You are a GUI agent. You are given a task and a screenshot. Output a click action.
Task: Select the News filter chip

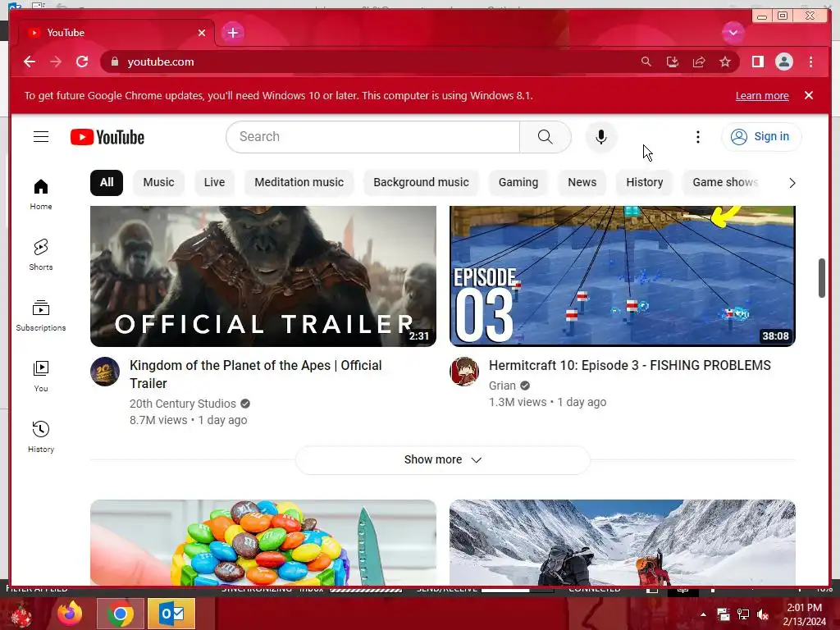click(582, 182)
